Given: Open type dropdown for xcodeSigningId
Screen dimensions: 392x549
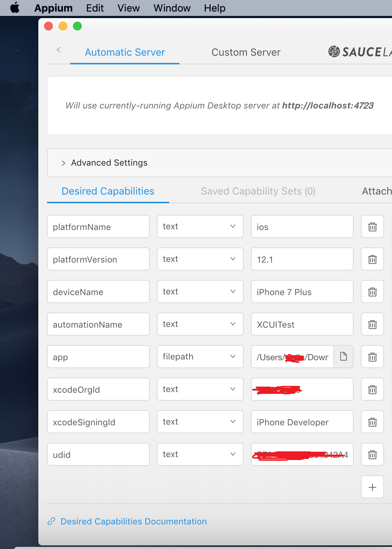Looking at the screenshot, I should pyautogui.click(x=200, y=422).
